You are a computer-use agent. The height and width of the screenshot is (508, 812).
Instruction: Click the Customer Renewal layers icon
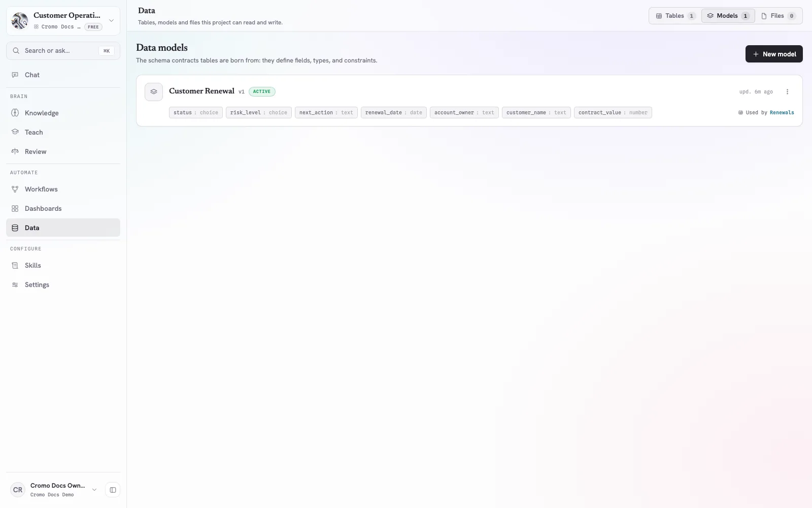154,92
